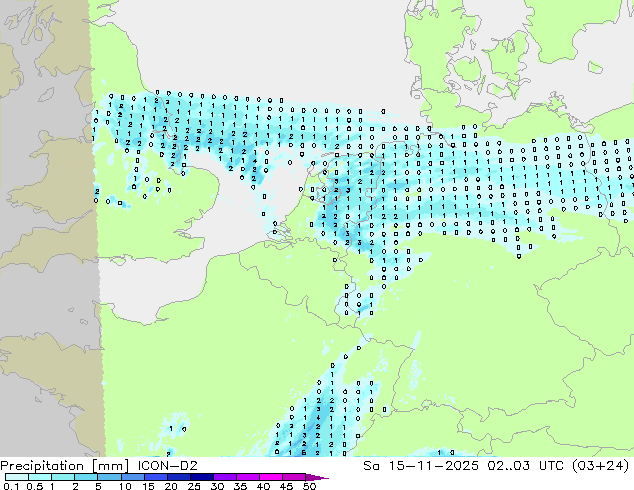Click the '40' legend scale value
634x490 pixels.
[x=263, y=486]
